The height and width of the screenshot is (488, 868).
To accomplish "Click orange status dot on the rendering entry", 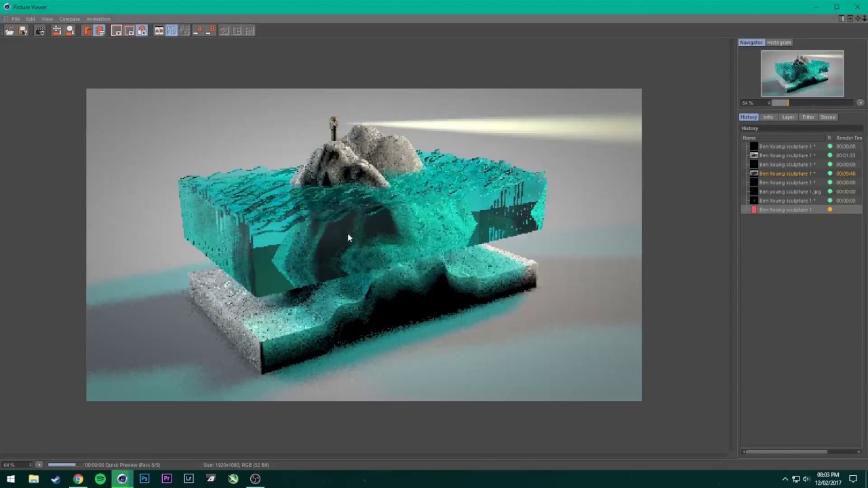I will coord(830,209).
